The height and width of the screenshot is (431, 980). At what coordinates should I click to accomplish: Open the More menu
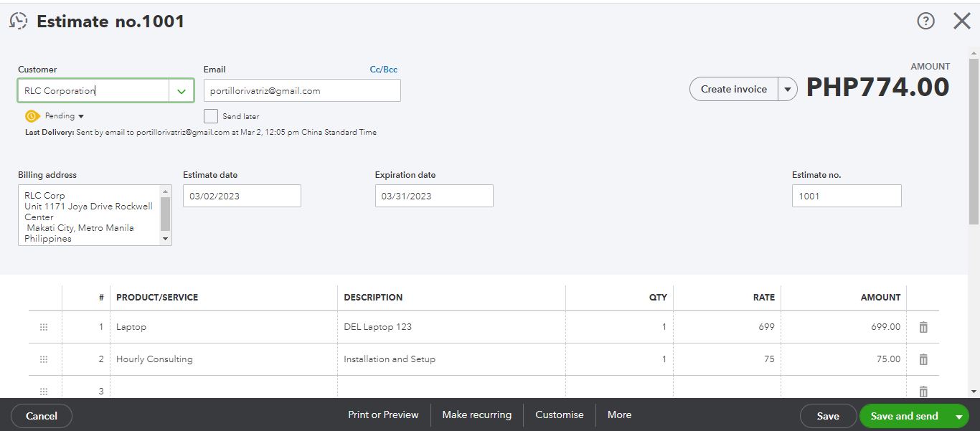(619, 415)
